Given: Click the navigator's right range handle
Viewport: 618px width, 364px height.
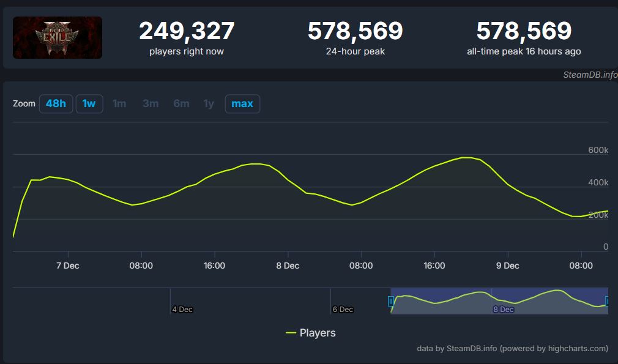Looking at the screenshot, I should coord(608,301).
